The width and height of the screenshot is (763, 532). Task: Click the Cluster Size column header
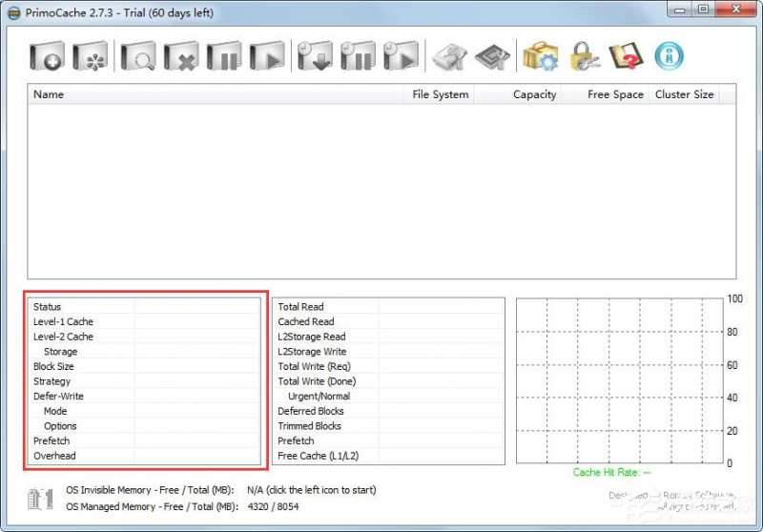tap(684, 94)
